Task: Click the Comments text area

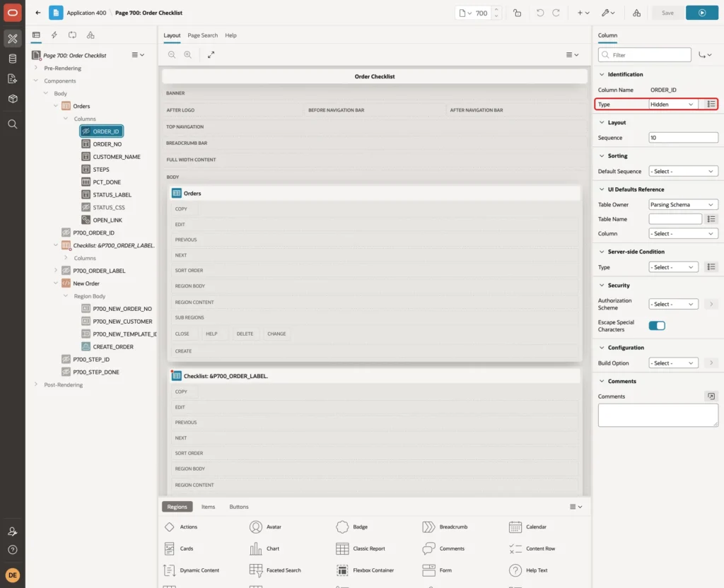Action: pyautogui.click(x=658, y=416)
